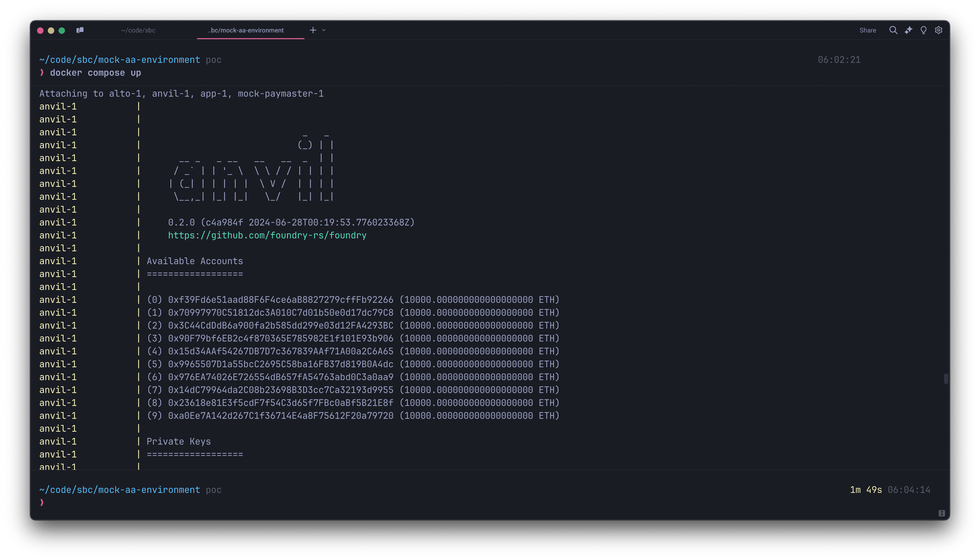Open the lightbulb resource center icon
Screen dimensions: 980x560
pos(923,30)
